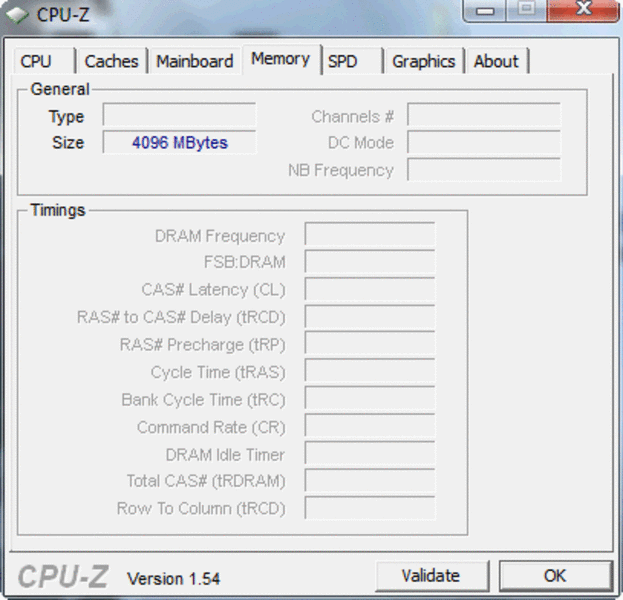Click the memory Type field
Viewport: 623px width, 600px height.
[x=179, y=114]
